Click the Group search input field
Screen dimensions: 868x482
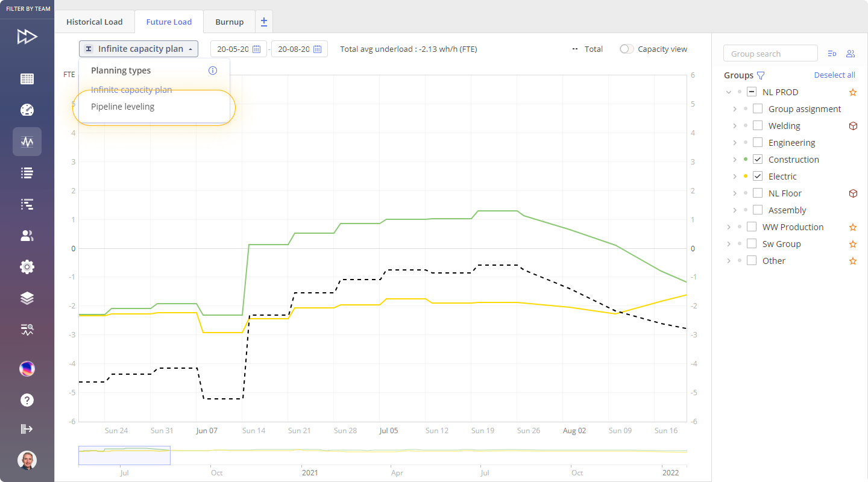point(770,54)
